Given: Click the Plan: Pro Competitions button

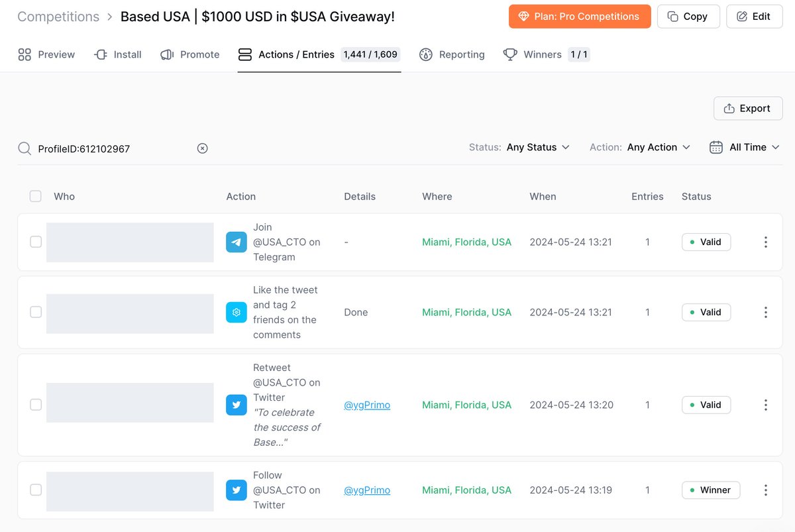Looking at the screenshot, I should point(580,17).
